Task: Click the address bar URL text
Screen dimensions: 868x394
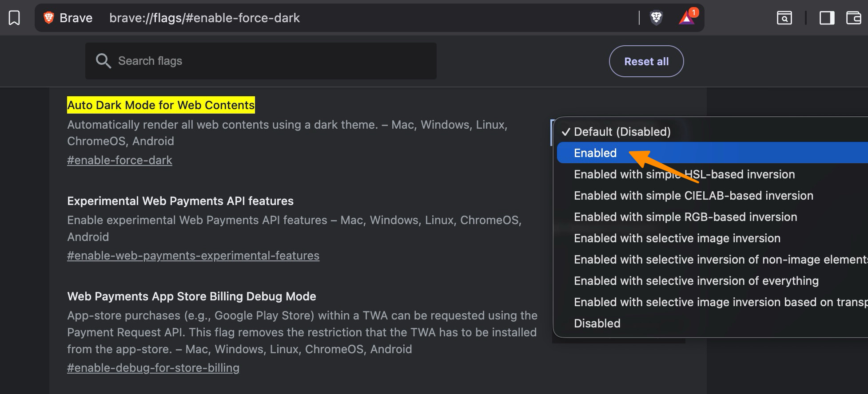Action: click(204, 18)
